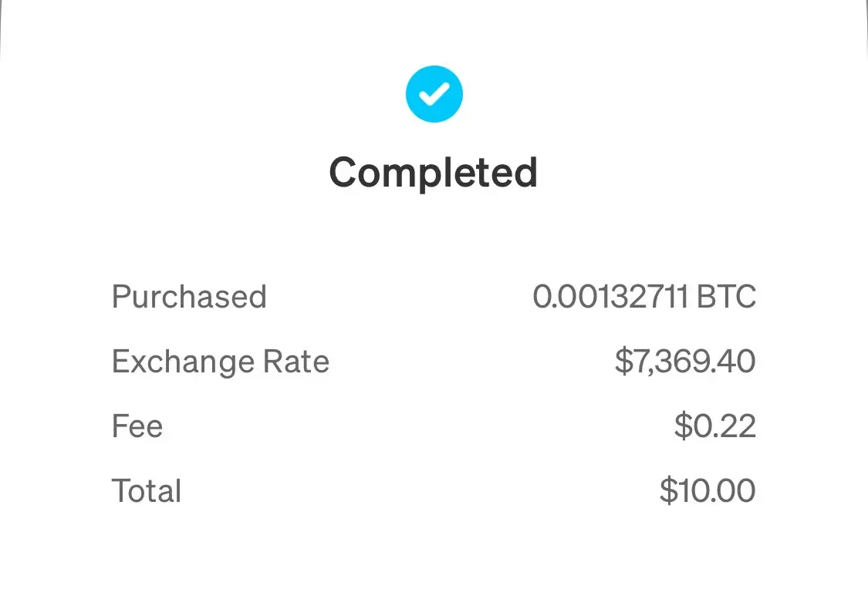Tap the leading 0.00 of the BTC amount
This screenshot has width=868, height=616.
pos(565,296)
